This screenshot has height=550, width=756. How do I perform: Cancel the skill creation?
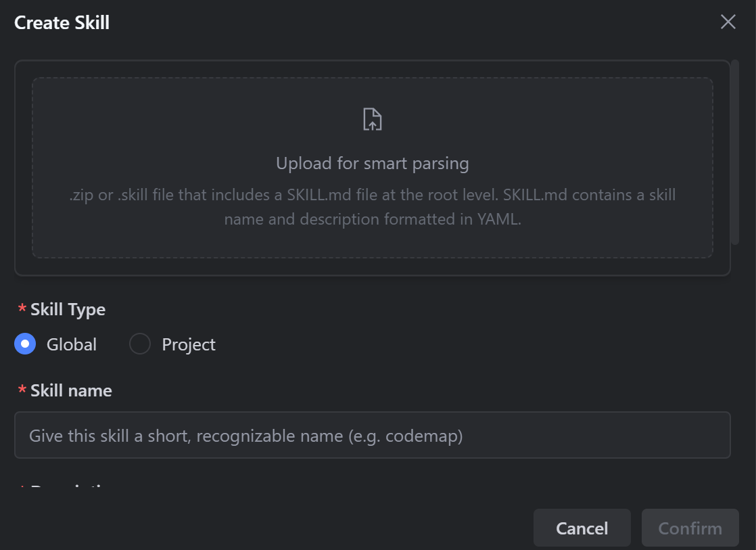(582, 528)
